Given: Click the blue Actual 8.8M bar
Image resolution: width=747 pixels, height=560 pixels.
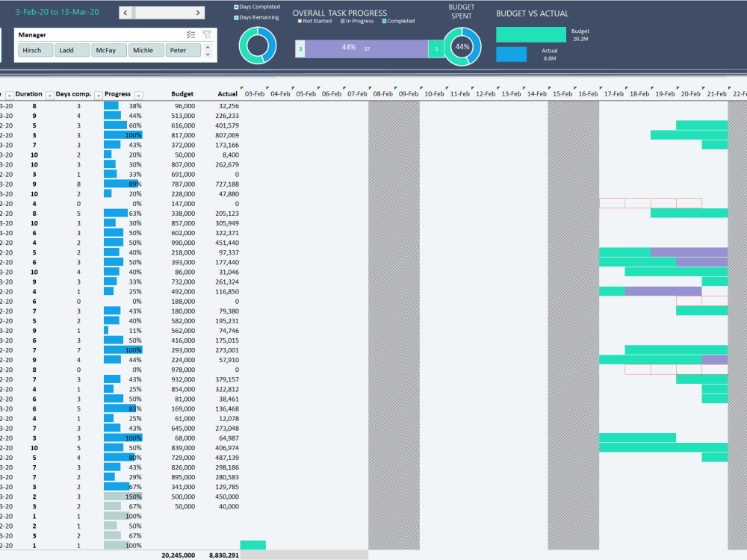Looking at the screenshot, I should click(x=511, y=55).
